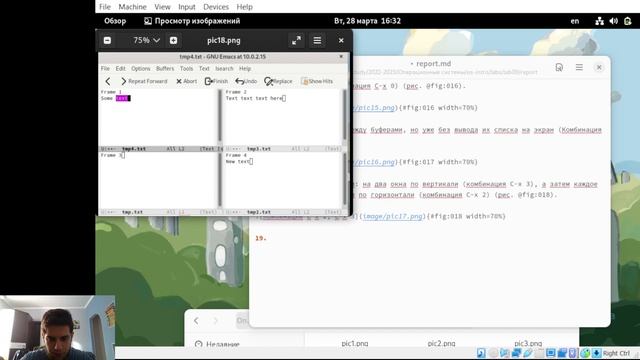640x360 pixels.
Task: Click the Tools menu in Emacs screenshot
Action: click(x=186, y=69)
